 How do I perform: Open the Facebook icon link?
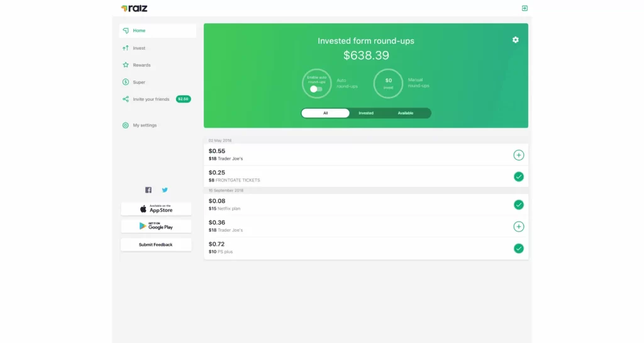148,190
